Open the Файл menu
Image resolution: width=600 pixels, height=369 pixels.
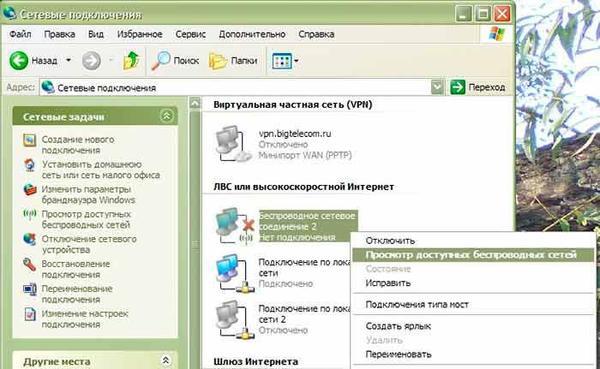(x=20, y=34)
